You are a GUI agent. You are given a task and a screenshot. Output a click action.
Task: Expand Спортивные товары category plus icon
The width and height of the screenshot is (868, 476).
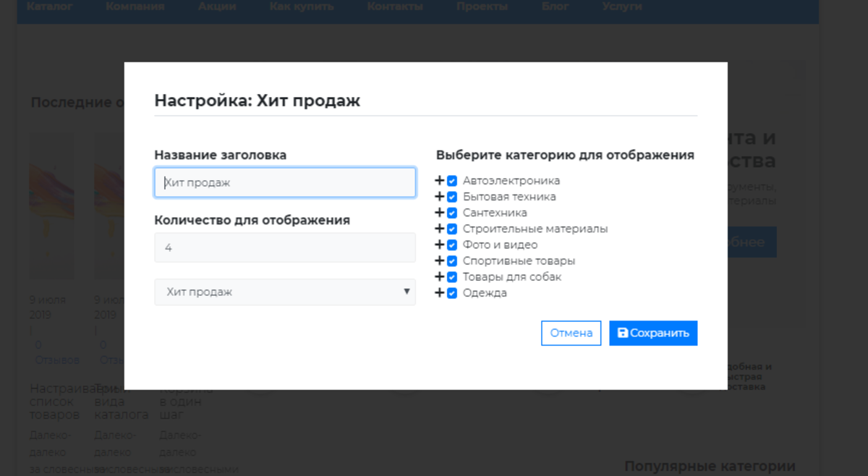click(439, 260)
